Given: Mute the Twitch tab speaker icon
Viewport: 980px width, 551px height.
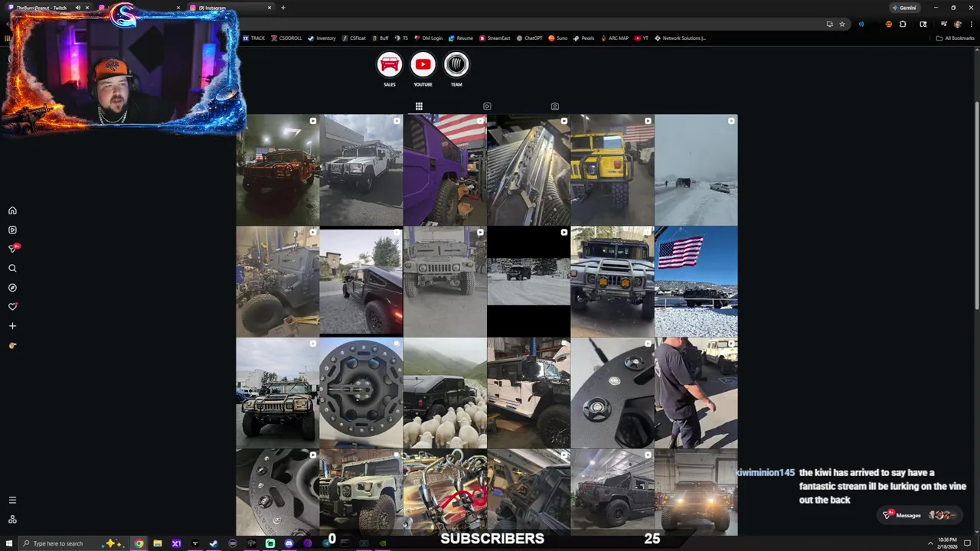Looking at the screenshot, I should tap(77, 8).
